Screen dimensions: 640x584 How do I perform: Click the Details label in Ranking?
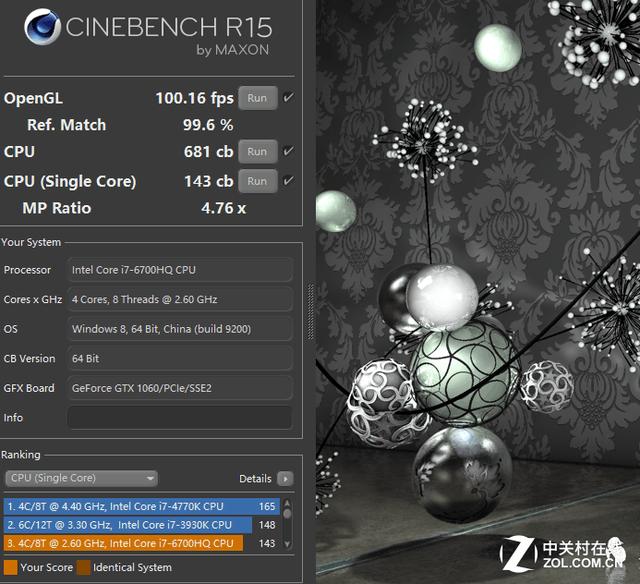[255, 479]
